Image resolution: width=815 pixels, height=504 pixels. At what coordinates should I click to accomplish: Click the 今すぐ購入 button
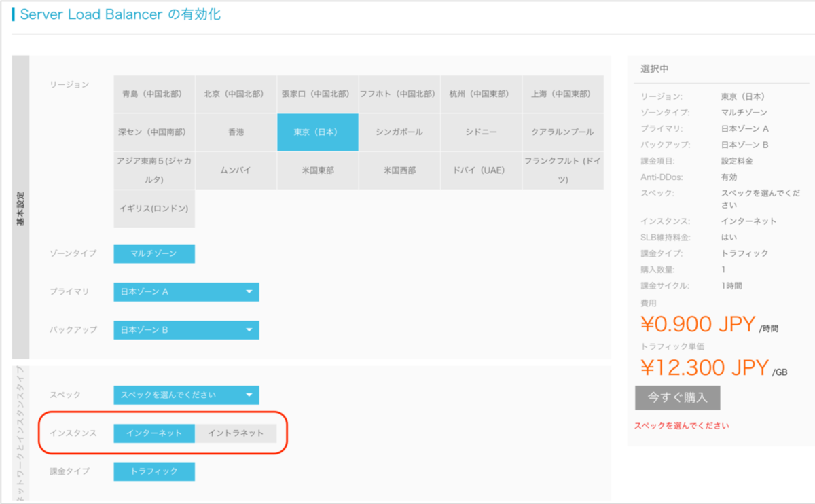coord(677,398)
